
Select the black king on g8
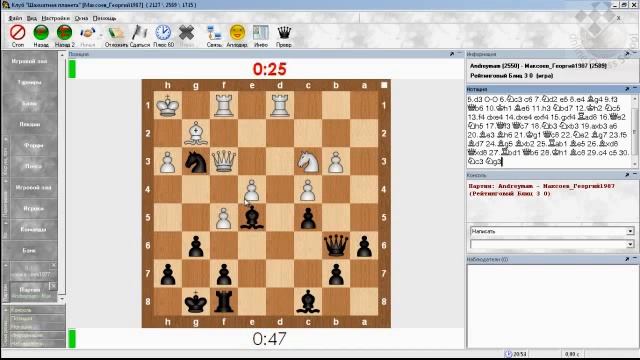pos(196,301)
